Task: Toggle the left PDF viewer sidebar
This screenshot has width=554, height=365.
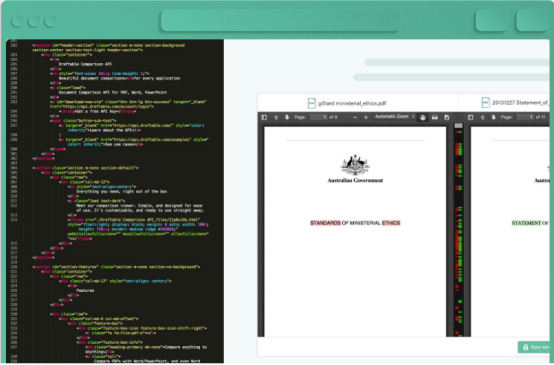Action: [264, 117]
